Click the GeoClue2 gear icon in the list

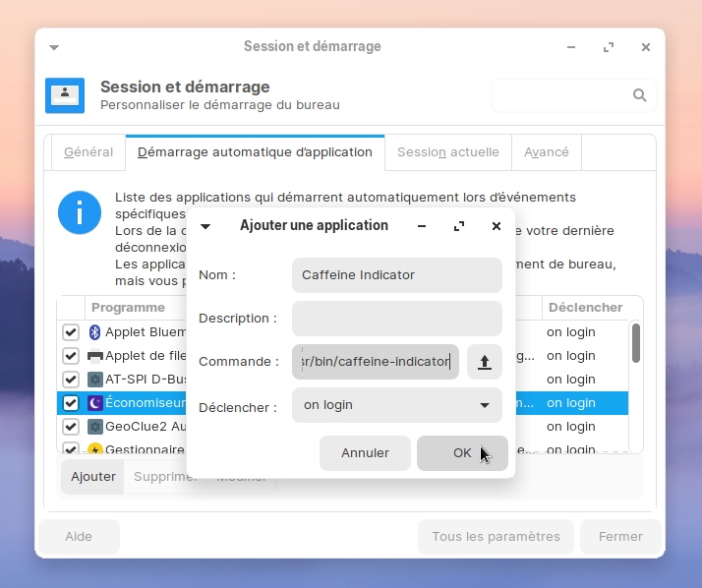point(95,427)
